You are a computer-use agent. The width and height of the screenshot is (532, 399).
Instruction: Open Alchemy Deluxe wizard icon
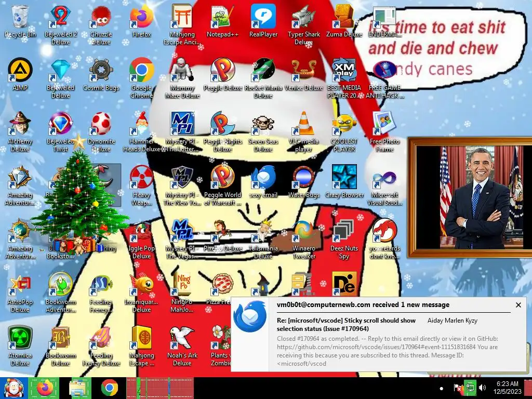point(20,131)
